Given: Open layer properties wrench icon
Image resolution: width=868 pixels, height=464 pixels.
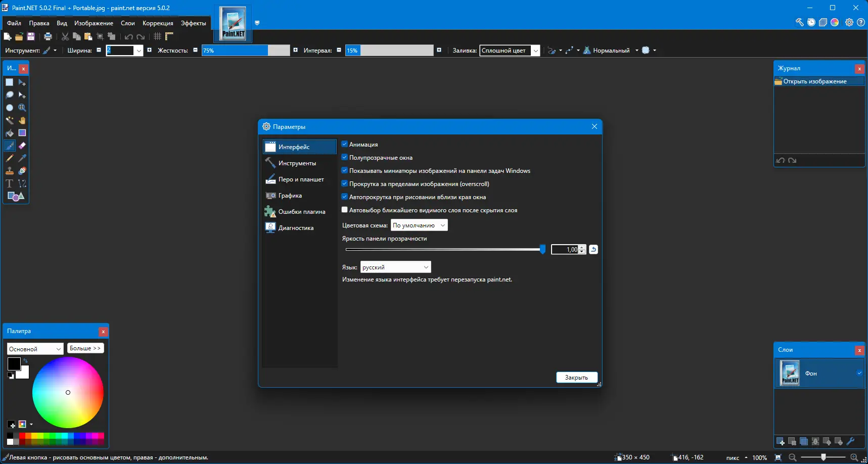Looking at the screenshot, I should (850, 442).
